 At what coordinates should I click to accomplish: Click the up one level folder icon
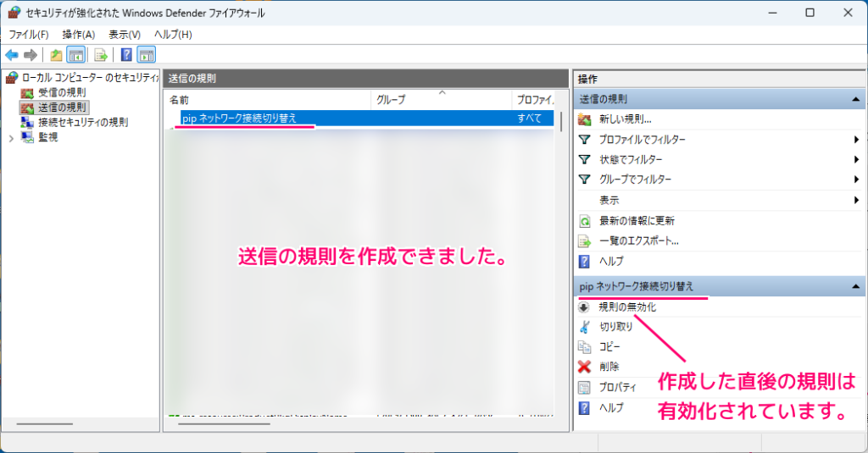pos(56,55)
